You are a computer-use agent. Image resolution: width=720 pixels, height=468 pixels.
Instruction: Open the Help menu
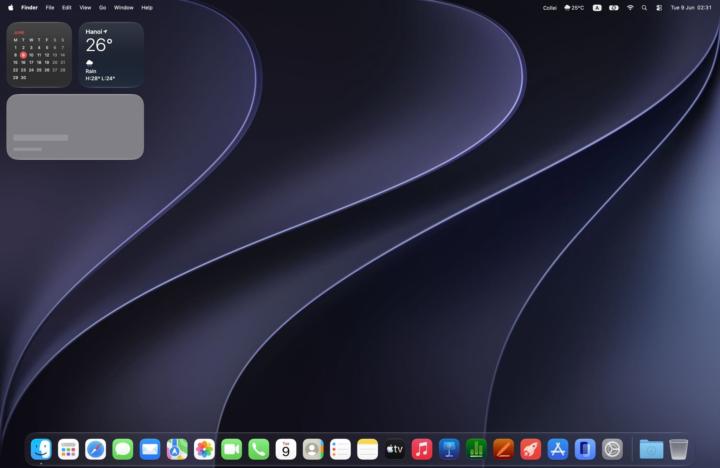tap(147, 8)
